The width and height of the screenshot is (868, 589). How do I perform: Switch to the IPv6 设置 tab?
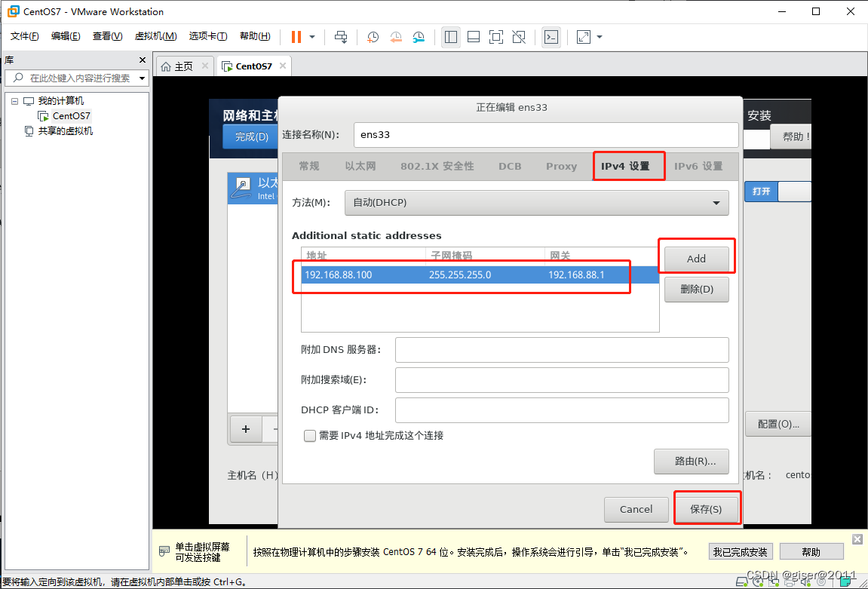pyautogui.click(x=698, y=166)
